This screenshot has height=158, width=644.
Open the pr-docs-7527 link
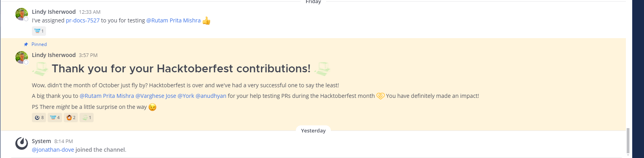[x=83, y=20]
